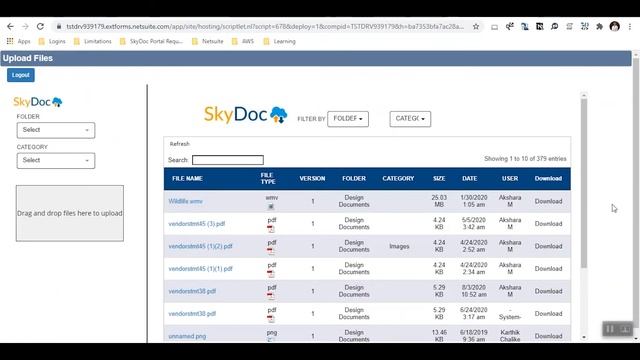Open the Chrome profile avatar
Viewport: 640px width, 360px height.
pos(614,27)
